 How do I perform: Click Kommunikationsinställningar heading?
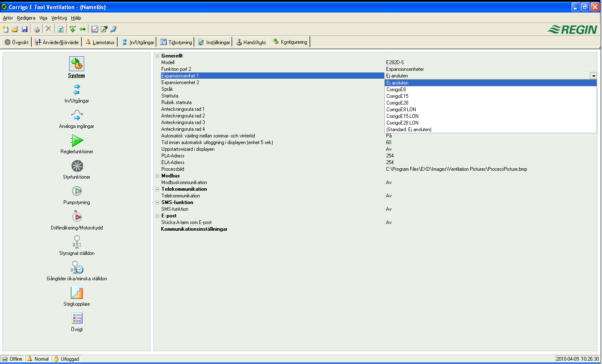[x=194, y=229]
